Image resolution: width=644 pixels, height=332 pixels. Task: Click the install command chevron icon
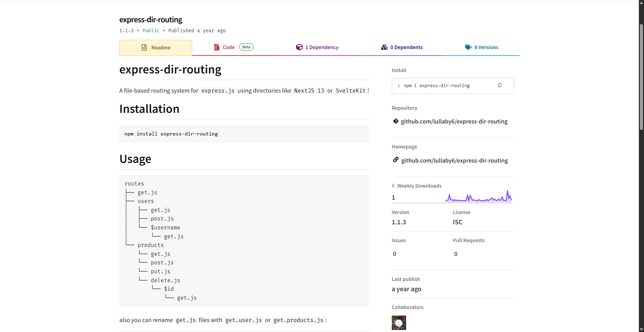(x=399, y=86)
